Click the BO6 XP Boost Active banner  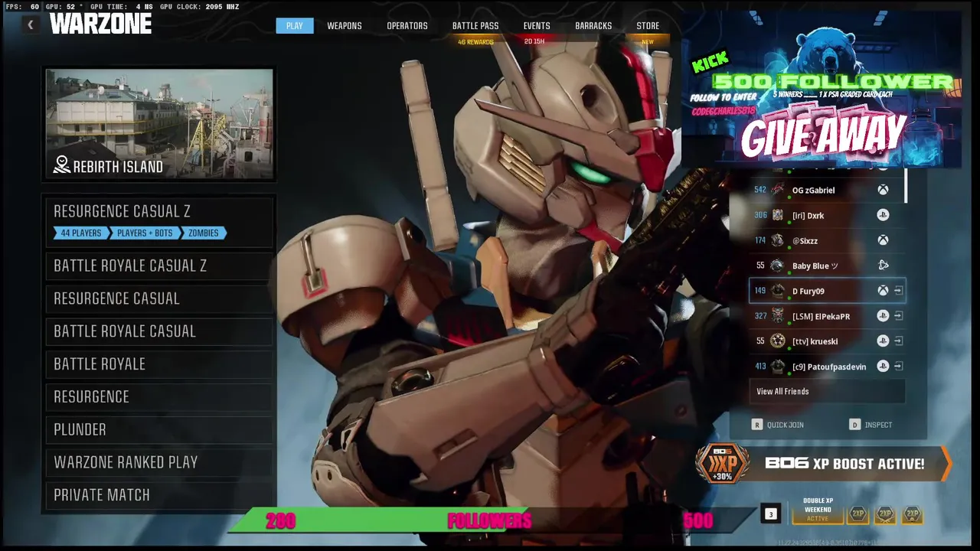823,464
